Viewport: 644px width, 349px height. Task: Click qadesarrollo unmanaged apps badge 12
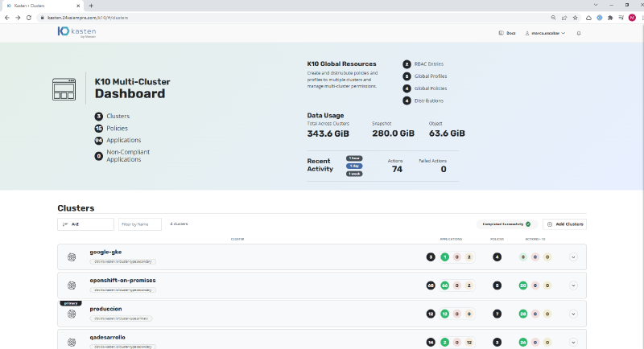469,342
